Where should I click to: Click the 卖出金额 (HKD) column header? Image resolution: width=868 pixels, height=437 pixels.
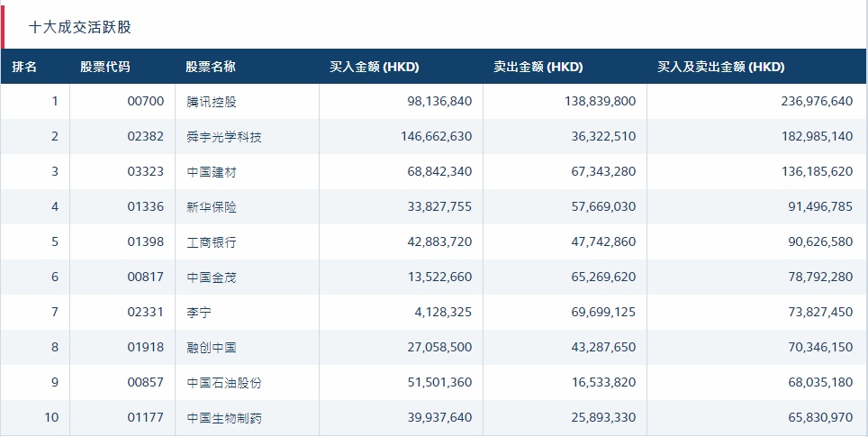(x=538, y=67)
